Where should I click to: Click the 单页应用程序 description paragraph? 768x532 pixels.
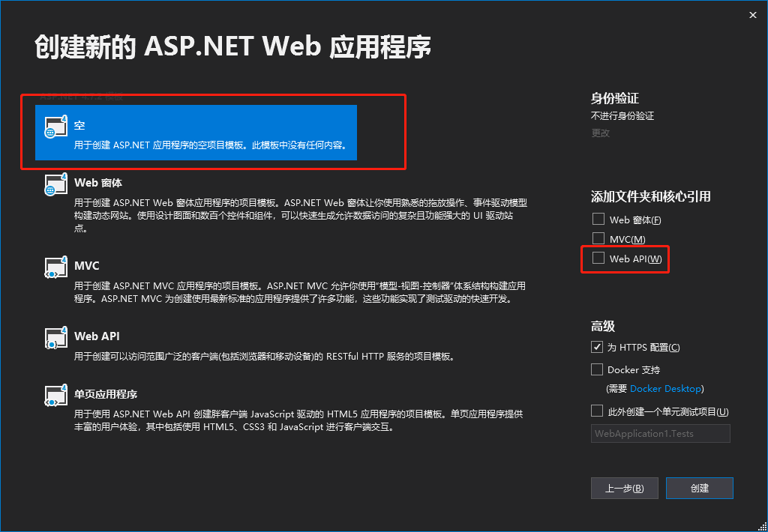[x=298, y=420]
